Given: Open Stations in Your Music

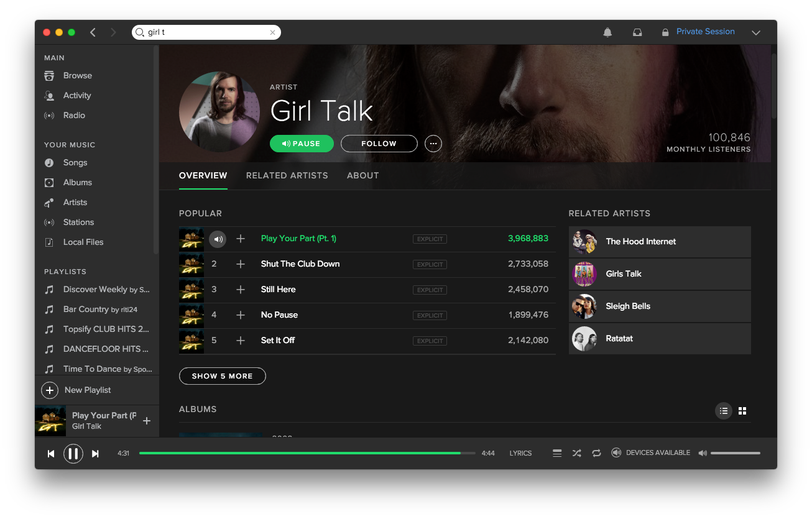Looking at the screenshot, I should tap(78, 223).
